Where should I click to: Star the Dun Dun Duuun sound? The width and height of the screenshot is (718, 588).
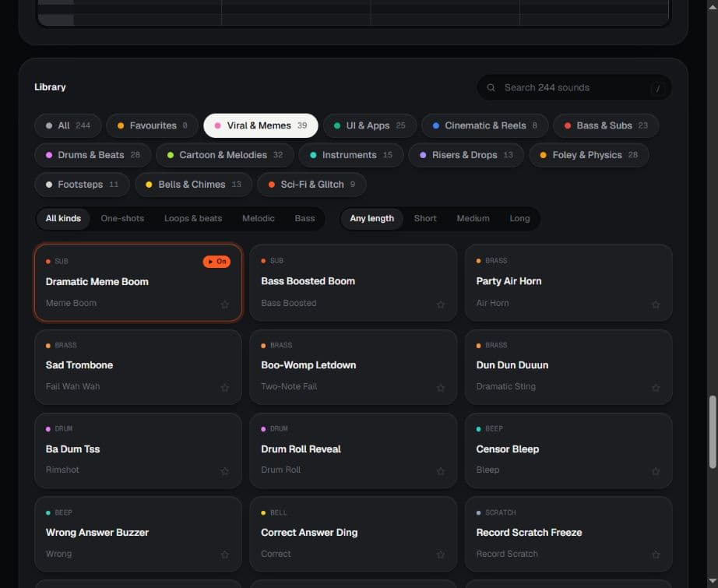[656, 388]
